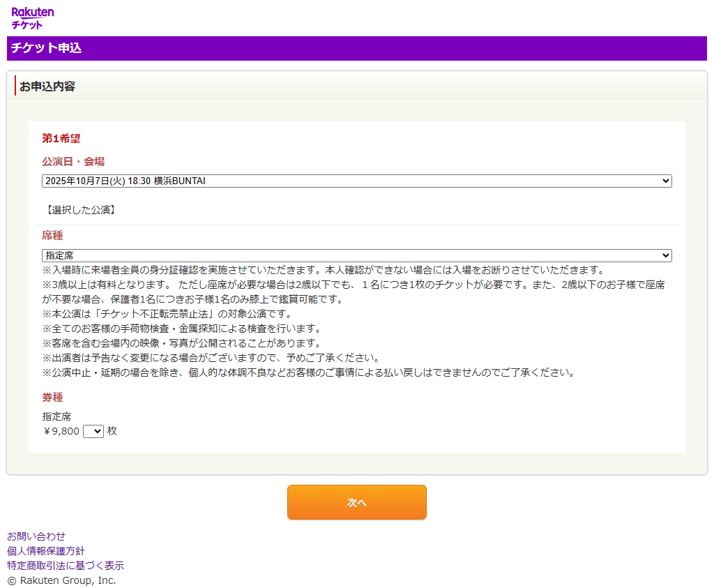Click the 券種 ticket type heading

52,397
